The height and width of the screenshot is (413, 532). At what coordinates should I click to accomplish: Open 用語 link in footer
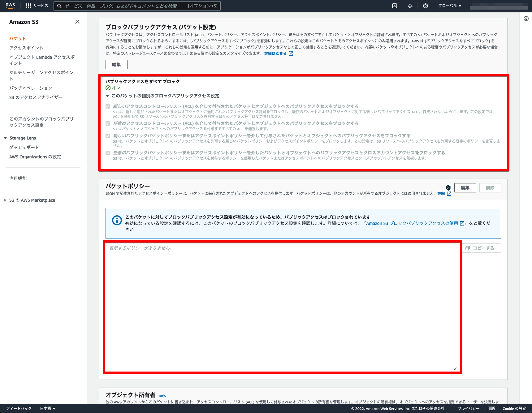click(x=491, y=408)
